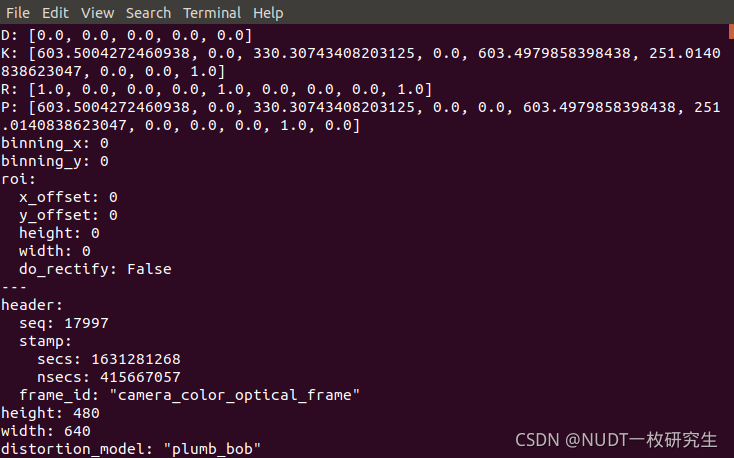Open the File menu

pyautogui.click(x=18, y=13)
